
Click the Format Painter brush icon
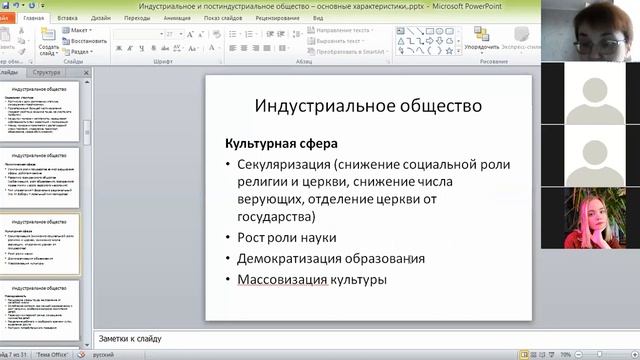[21, 51]
